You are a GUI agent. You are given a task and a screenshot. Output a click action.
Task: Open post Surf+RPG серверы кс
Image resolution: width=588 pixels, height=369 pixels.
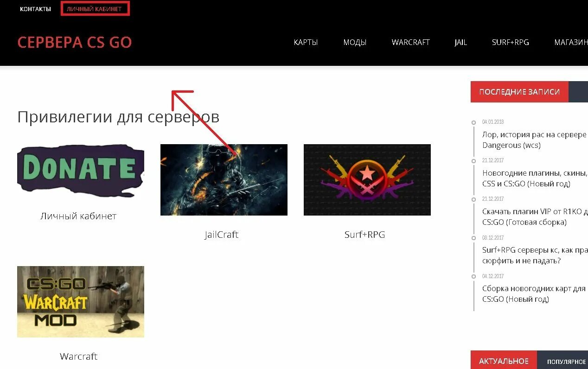tap(535, 255)
